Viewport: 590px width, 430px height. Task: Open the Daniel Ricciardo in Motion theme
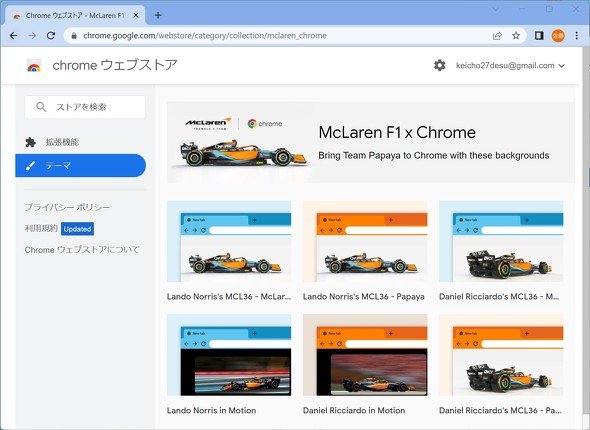coord(365,365)
